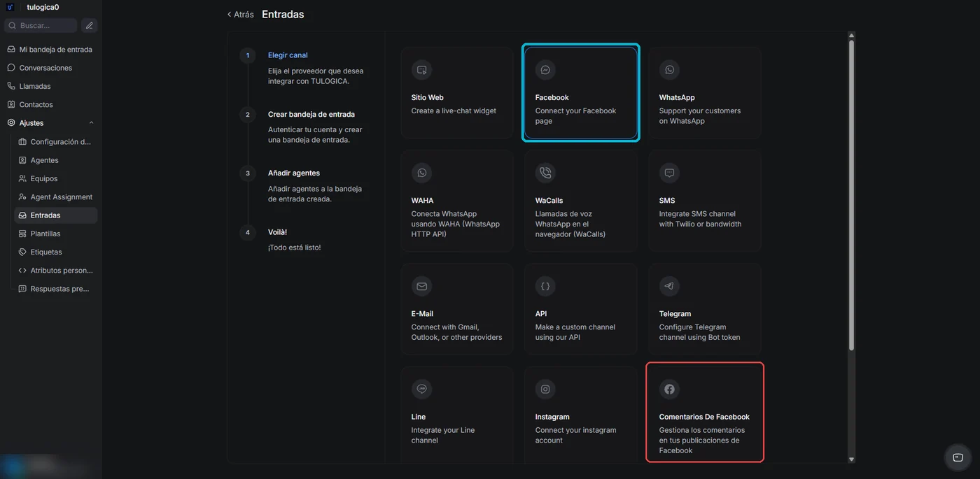Pick the Telegram paper-plane icon
The height and width of the screenshot is (479, 980).
point(669,286)
